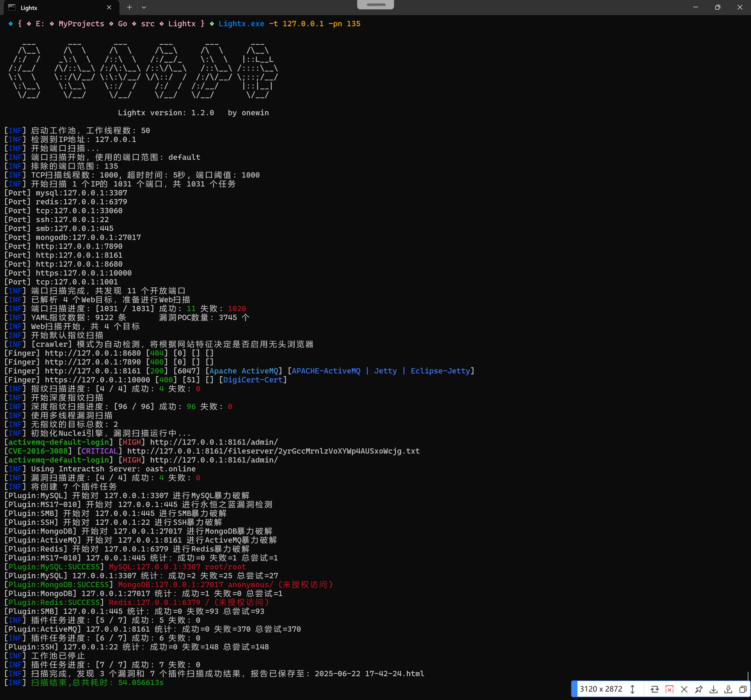
Task: Open a new terminal tab with the plus button
Action: (129, 7)
